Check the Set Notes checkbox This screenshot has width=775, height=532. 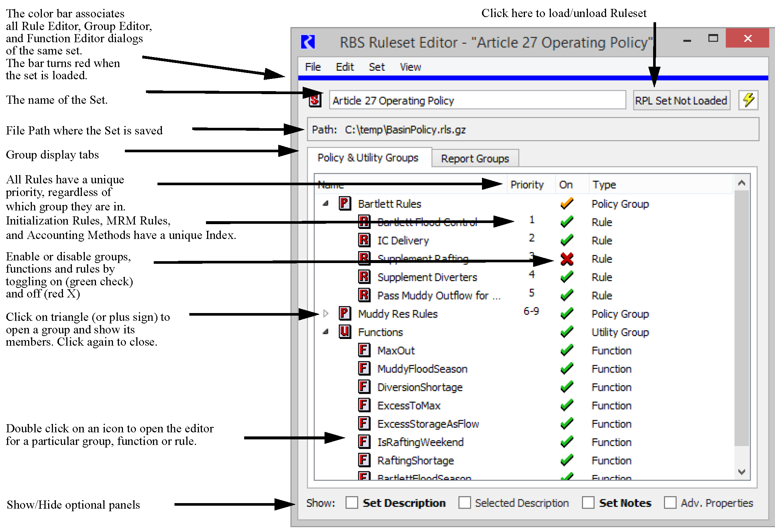pyautogui.click(x=588, y=503)
